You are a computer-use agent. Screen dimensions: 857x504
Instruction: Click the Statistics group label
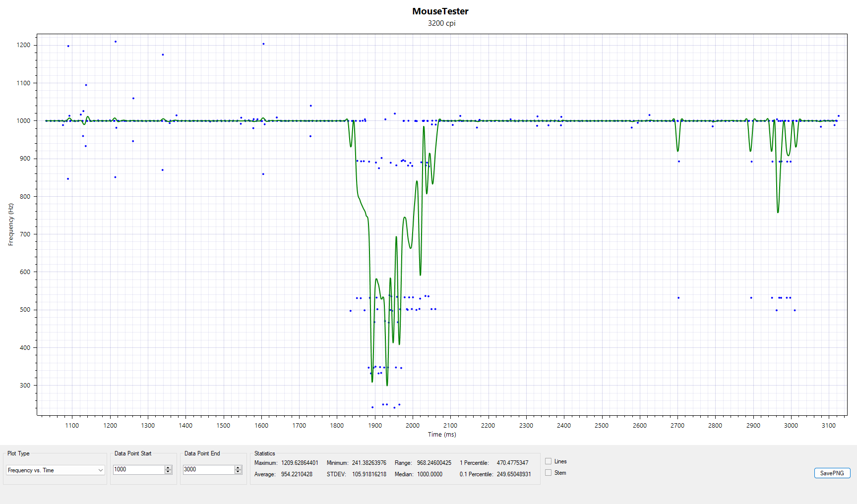(x=265, y=453)
